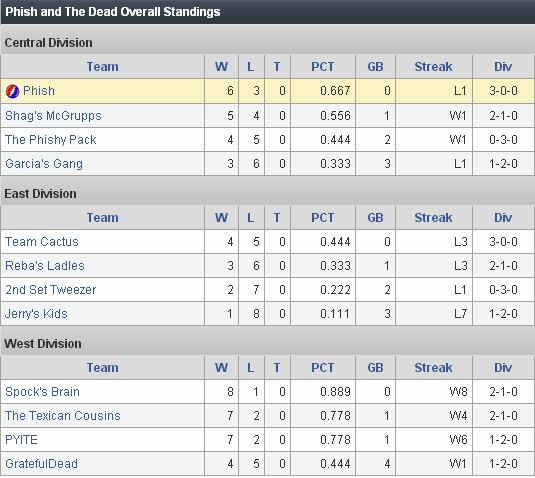Click East Division GB column header
This screenshot has height=478, width=535.
[375, 218]
